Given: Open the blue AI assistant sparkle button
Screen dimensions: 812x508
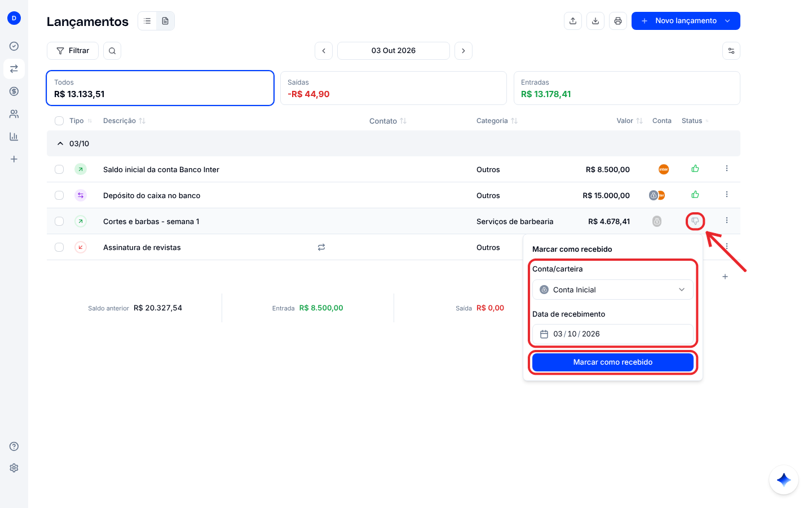Looking at the screenshot, I should (784, 480).
